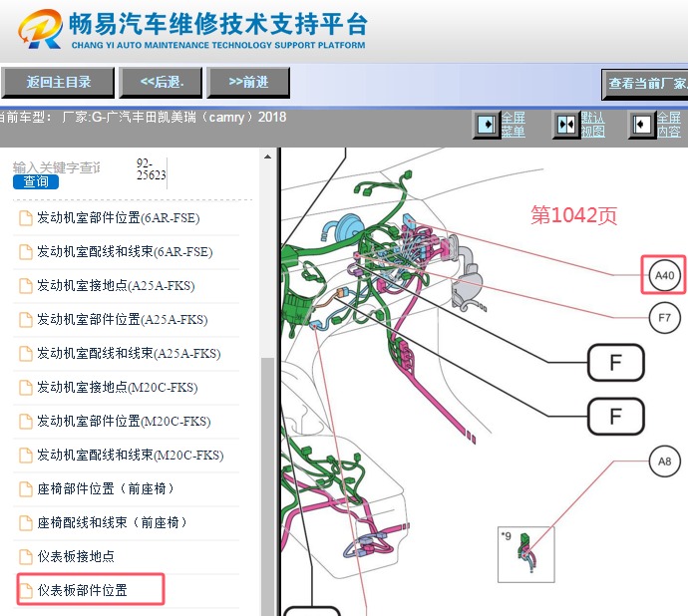Open 发动机室部件位置(M20C-FKS) entry
This screenshot has width=688, height=616.
(124, 421)
